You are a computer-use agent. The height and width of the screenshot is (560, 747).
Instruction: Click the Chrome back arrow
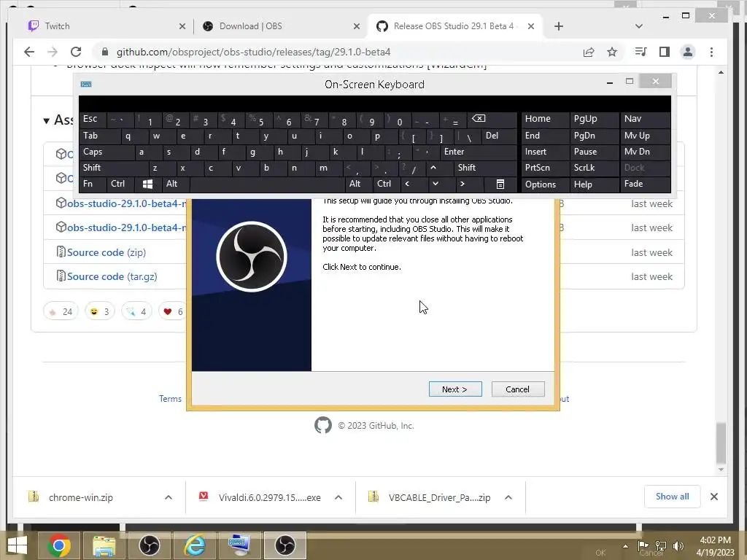coord(29,52)
